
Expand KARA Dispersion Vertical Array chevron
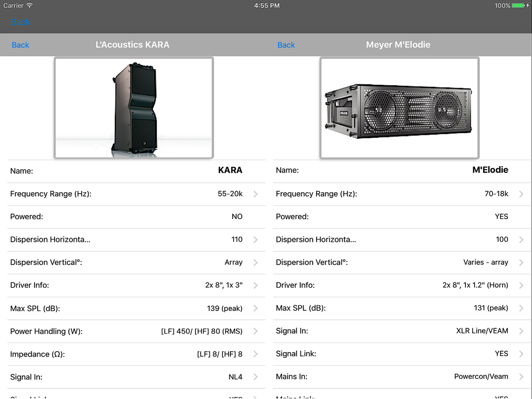click(255, 262)
